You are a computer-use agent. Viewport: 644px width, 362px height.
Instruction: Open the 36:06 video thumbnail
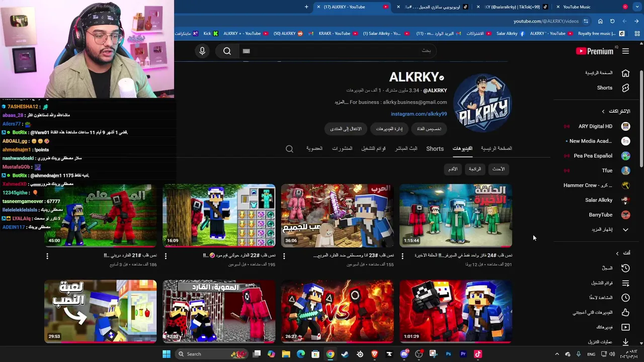338,216
